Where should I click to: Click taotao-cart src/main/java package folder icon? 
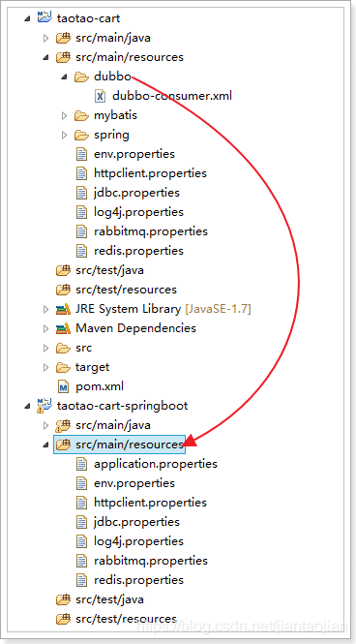pyautogui.click(x=64, y=38)
